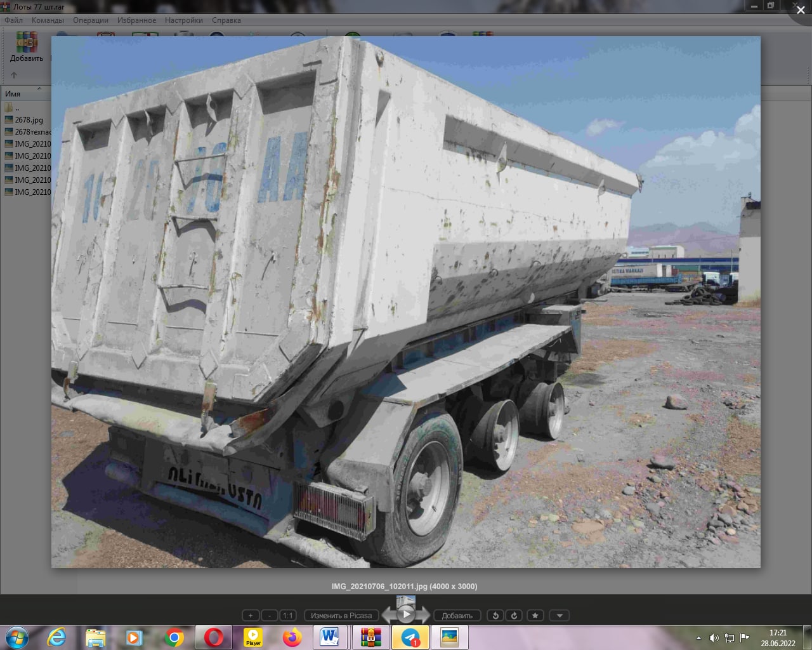Open the Избранное menu in WinRAR
The image size is (812, 650).
[136, 20]
